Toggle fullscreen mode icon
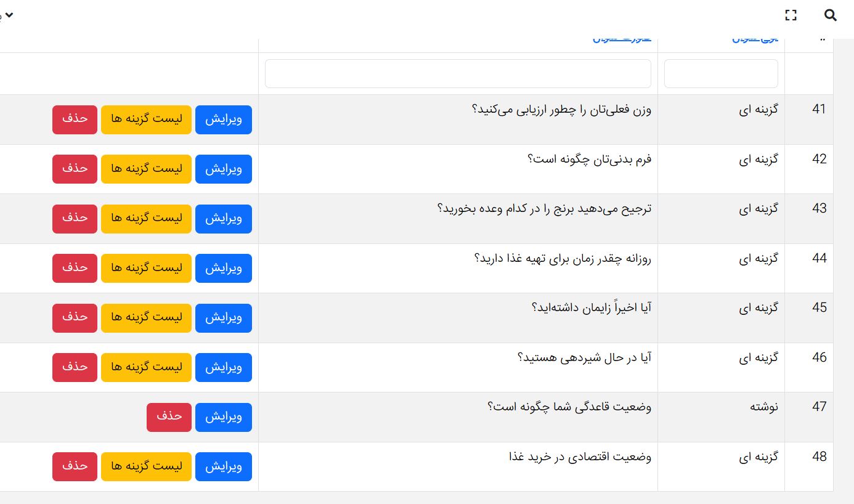This screenshot has height=504, width=854. pos(791,15)
